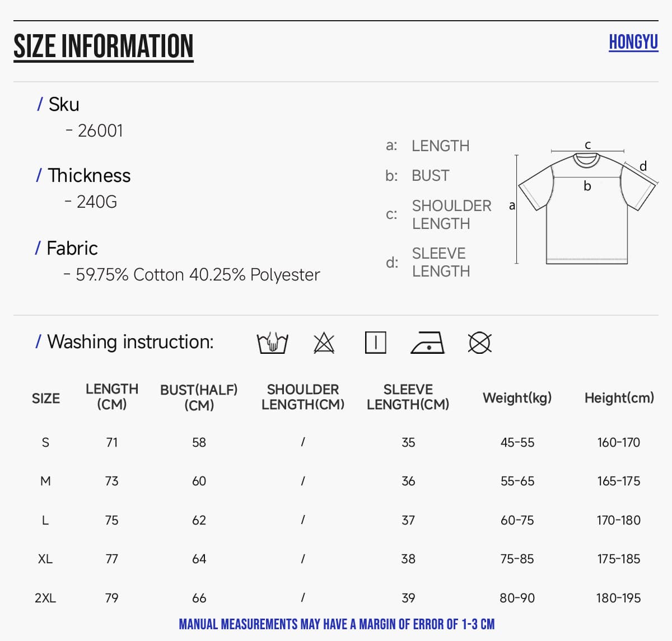The image size is (672, 641).
Task: Click length value 79 for size 2XL
Action: pos(112,598)
